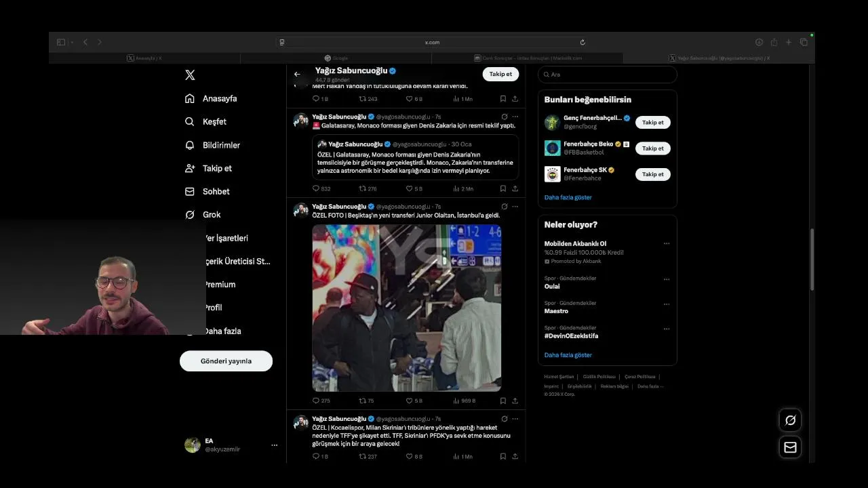This screenshot has height=488, width=868.
Task: Like the Denis Zakaria tweet
Action: (x=414, y=188)
